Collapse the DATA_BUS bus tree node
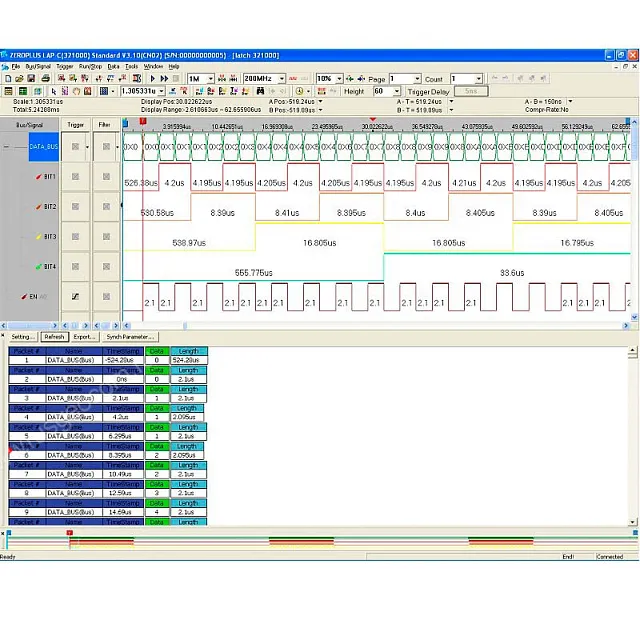 7,147
